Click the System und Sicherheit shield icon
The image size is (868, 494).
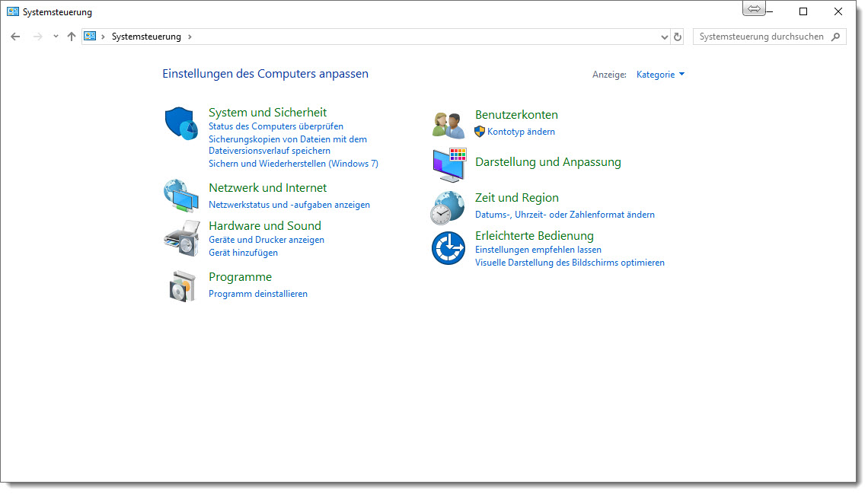(x=181, y=123)
